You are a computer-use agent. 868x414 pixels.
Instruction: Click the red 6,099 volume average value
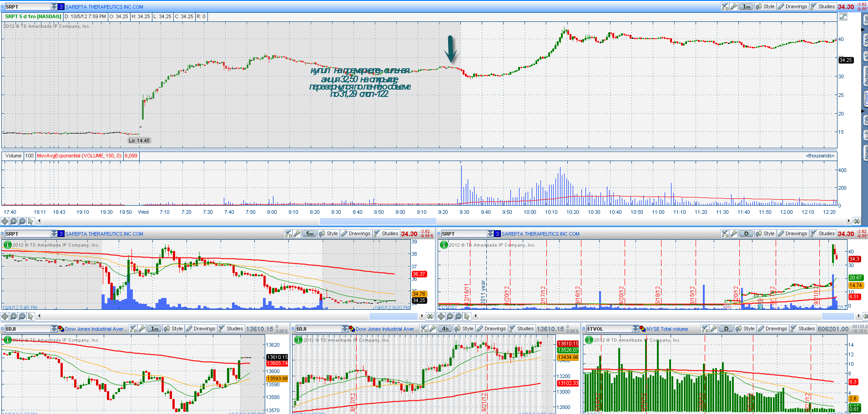coord(131,156)
